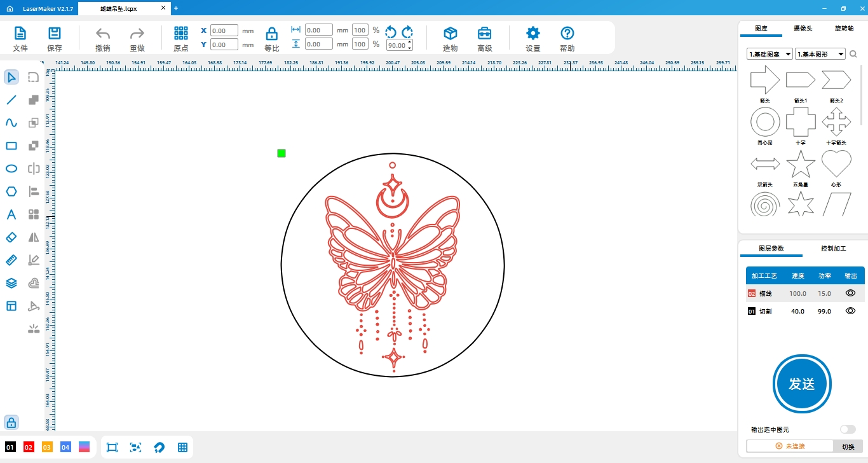
Task: Click the 未连接 connection status button
Action: 790,446
